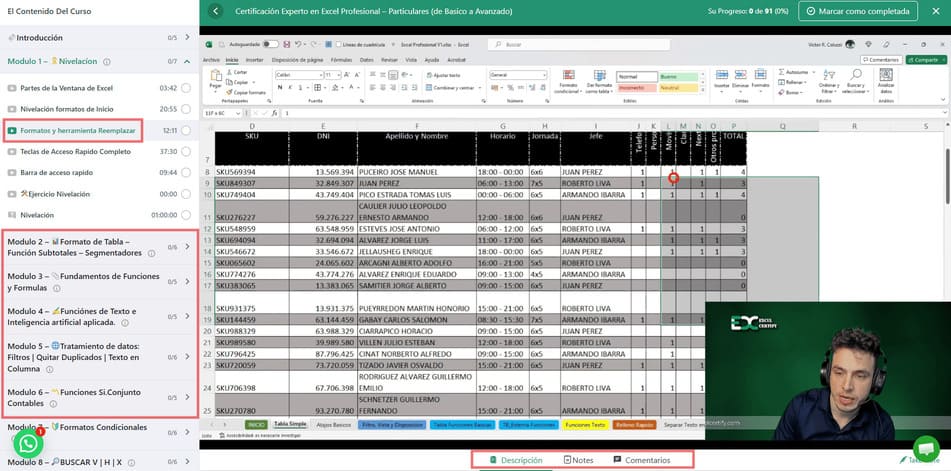Click Eliminar cells icon in Excel ribbon
The height and width of the screenshot is (471, 951).
[741, 75]
